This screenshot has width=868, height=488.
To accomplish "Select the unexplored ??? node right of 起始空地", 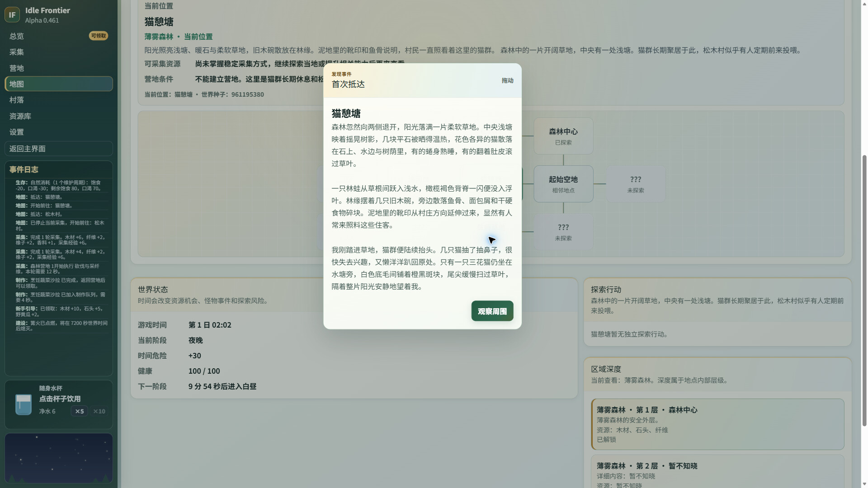I will [636, 184].
